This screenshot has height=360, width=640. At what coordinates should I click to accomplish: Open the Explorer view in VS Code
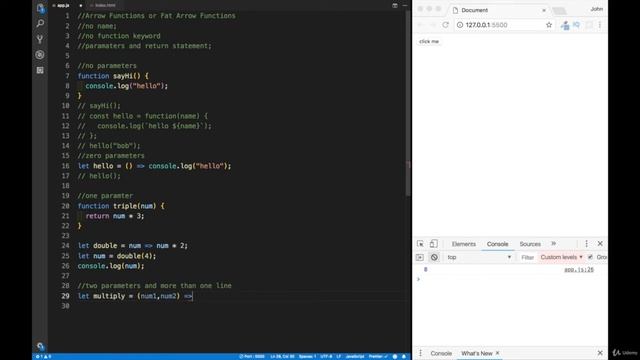(x=40, y=8)
